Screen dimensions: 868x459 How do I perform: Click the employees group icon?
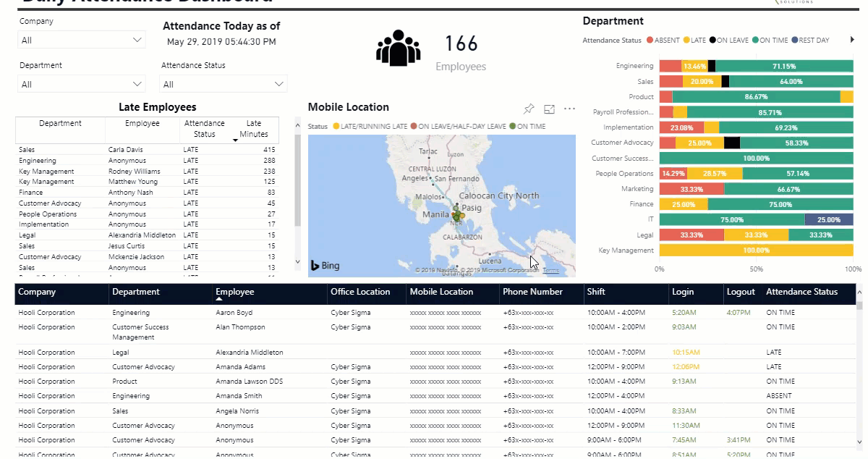coord(398,49)
